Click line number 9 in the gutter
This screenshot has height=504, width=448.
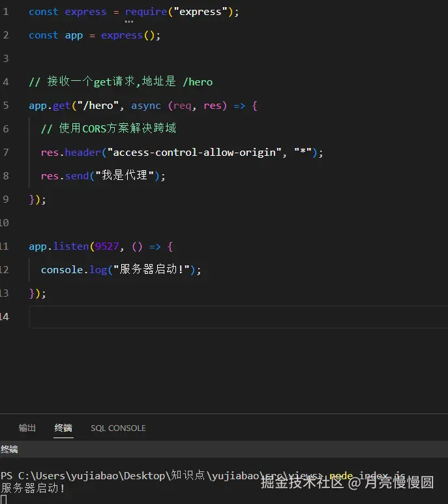(x=6, y=200)
